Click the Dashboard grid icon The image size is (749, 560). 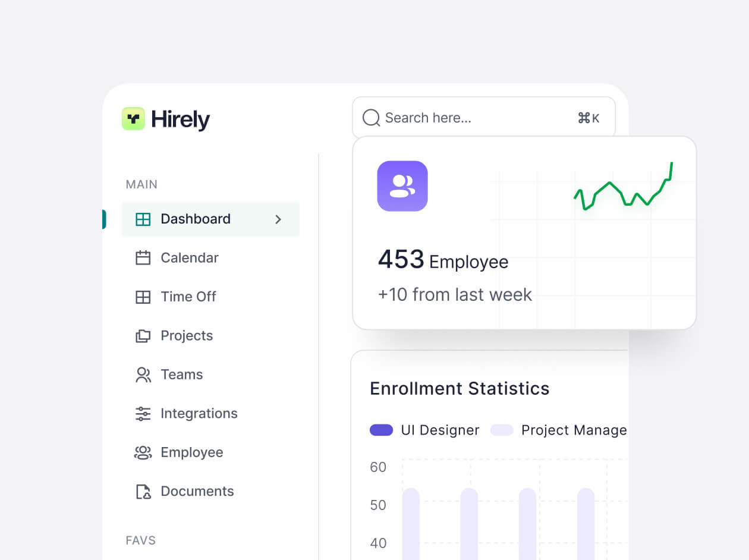[x=143, y=219]
